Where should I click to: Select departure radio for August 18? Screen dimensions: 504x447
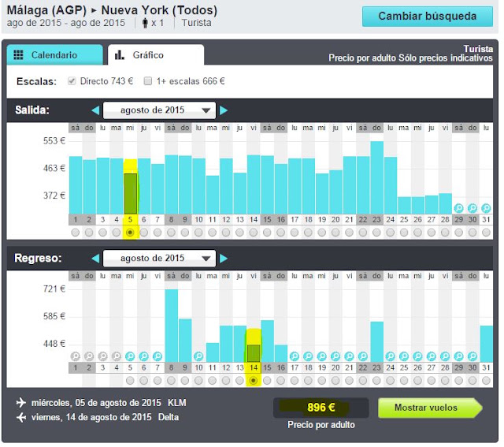(x=308, y=233)
